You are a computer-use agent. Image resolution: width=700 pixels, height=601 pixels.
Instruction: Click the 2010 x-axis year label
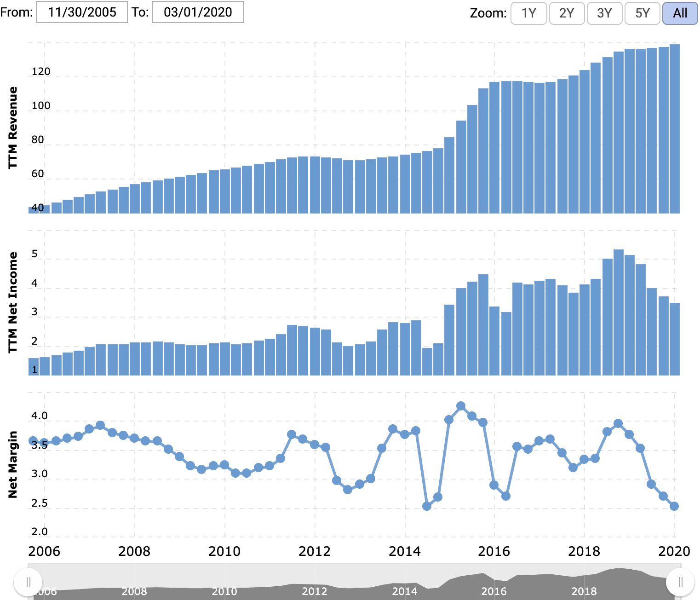pos(224,551)
